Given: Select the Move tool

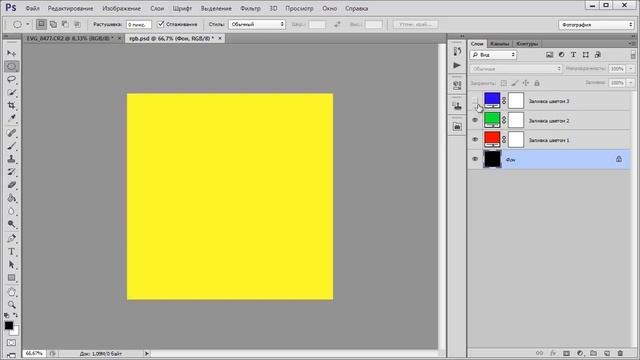Looking at the screenshot, I should [11, 53].
